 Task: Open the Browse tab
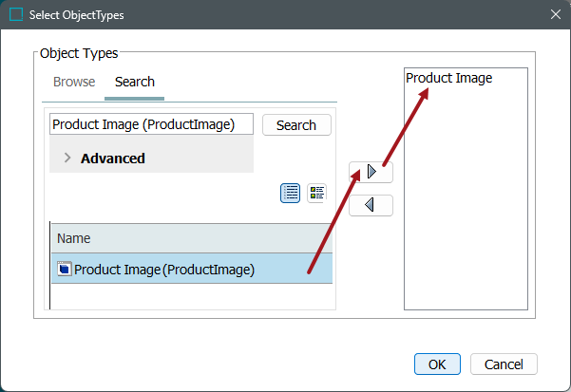(x=74, y=82)
